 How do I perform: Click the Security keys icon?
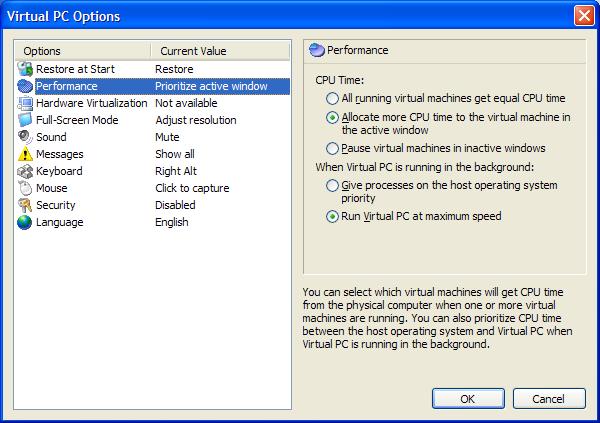click(25, 205)
